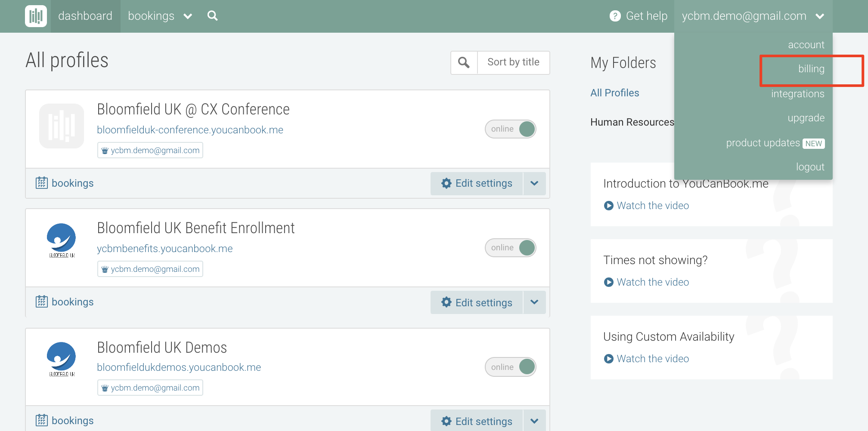This screenshot has width=868, height=431.
Task: Click crown icon in Benefit Enrollment owner tag
Action: (x=105, y=269)
